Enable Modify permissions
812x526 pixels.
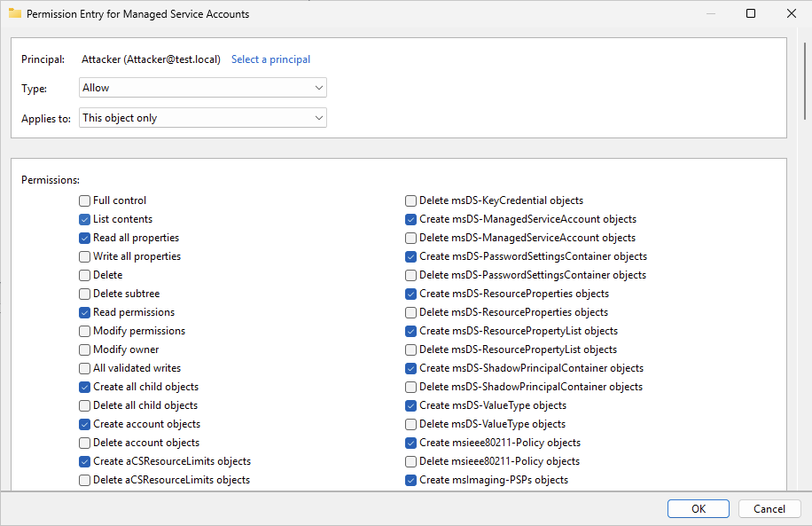(84, 331)
